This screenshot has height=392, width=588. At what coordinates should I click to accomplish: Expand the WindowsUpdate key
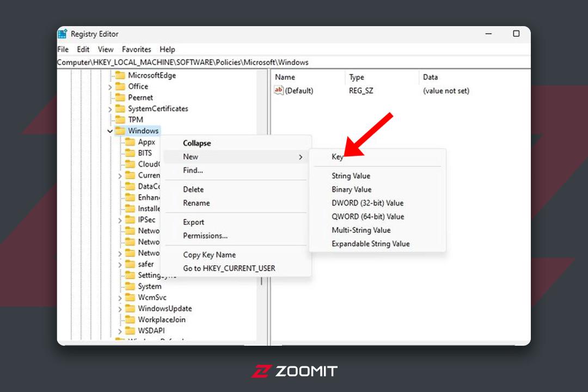tap(120, 309)
